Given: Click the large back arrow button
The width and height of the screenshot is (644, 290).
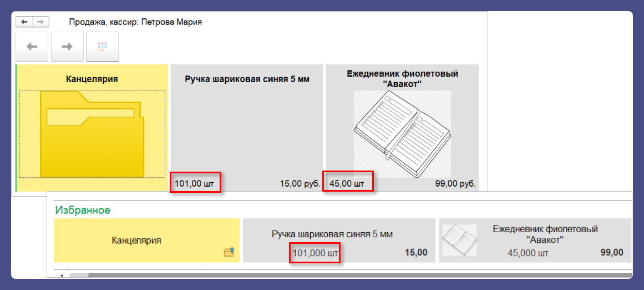Looking at the screenshot, I should pyautogui.click(x=32, y=47).
